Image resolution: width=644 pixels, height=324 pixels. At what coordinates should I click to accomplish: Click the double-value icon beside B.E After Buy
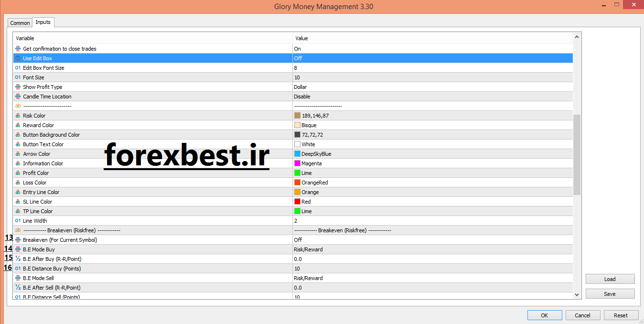coord(17,259)
